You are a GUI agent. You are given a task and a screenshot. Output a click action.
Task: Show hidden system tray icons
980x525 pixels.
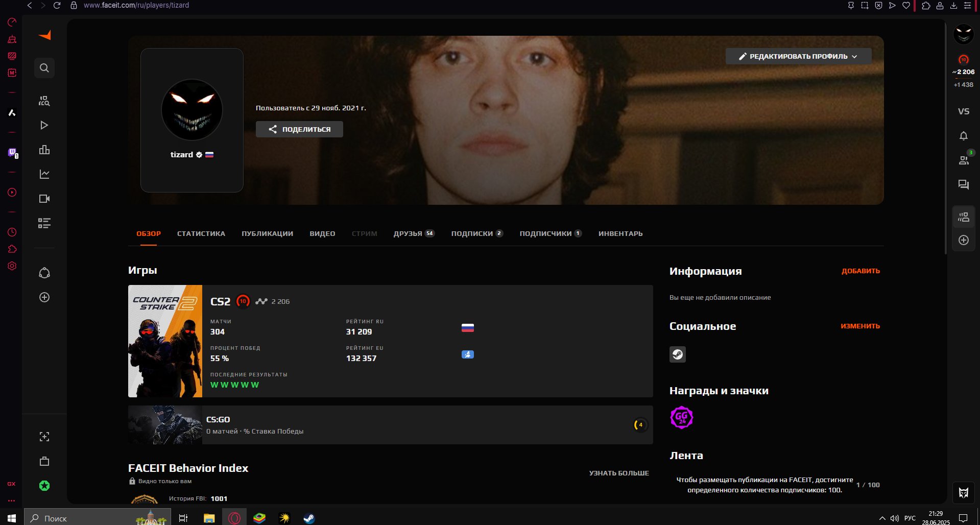point(882,518)
